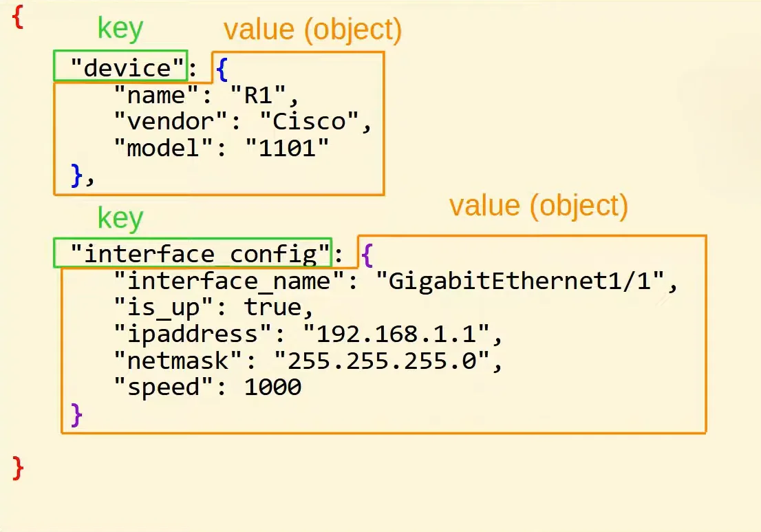Viewport: 761px width, 532px height.
Task: Click the purple opening curly brace
Action: pos(367,255)
